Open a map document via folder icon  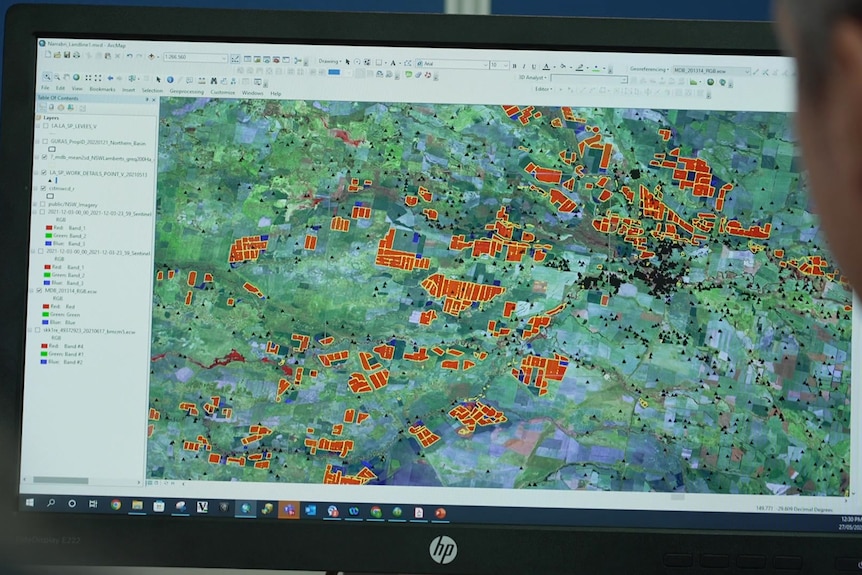point(57,55)
